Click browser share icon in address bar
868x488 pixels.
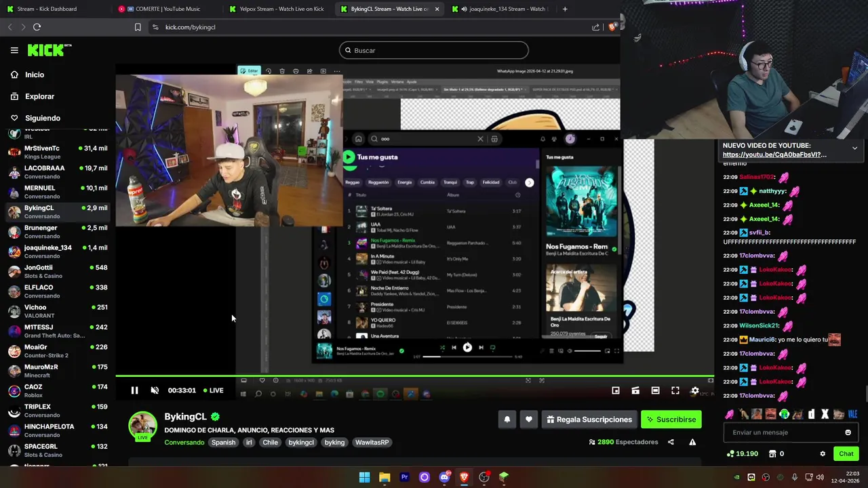(x=595, y=27)
